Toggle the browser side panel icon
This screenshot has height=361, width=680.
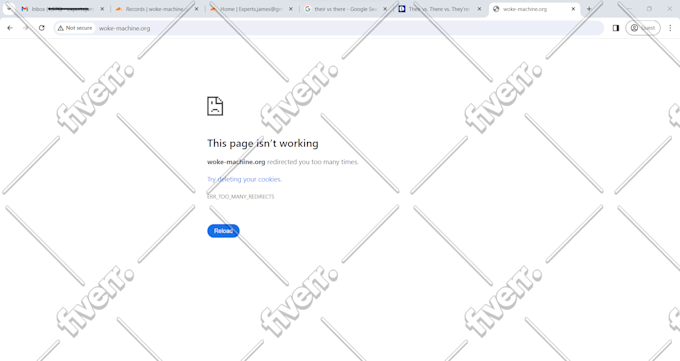(616, 28)
